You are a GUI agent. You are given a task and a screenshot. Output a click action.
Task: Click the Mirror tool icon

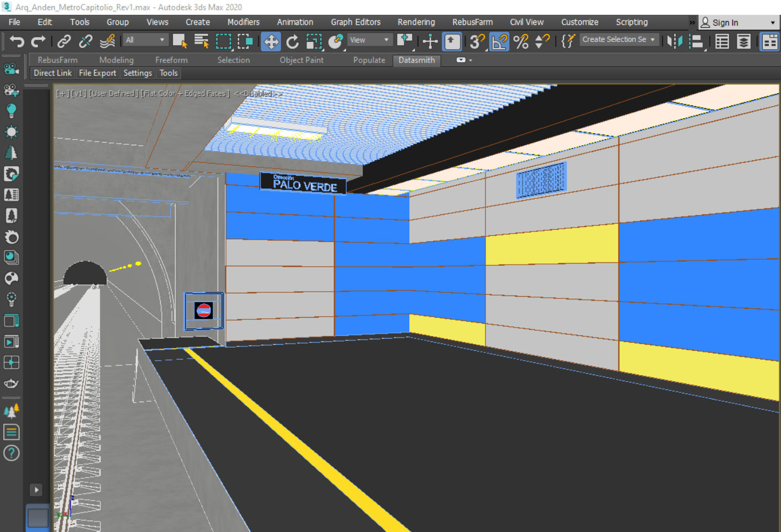pos(674,41)
